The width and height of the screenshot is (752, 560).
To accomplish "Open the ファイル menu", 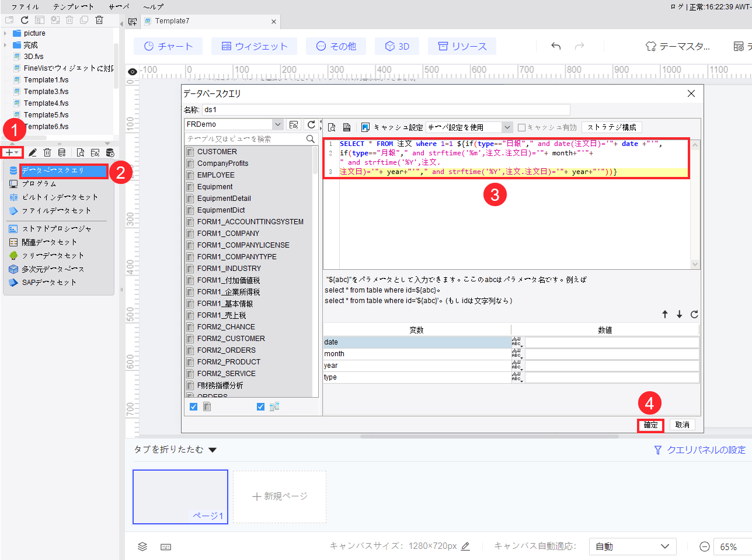I will click(x=26, y=6).
